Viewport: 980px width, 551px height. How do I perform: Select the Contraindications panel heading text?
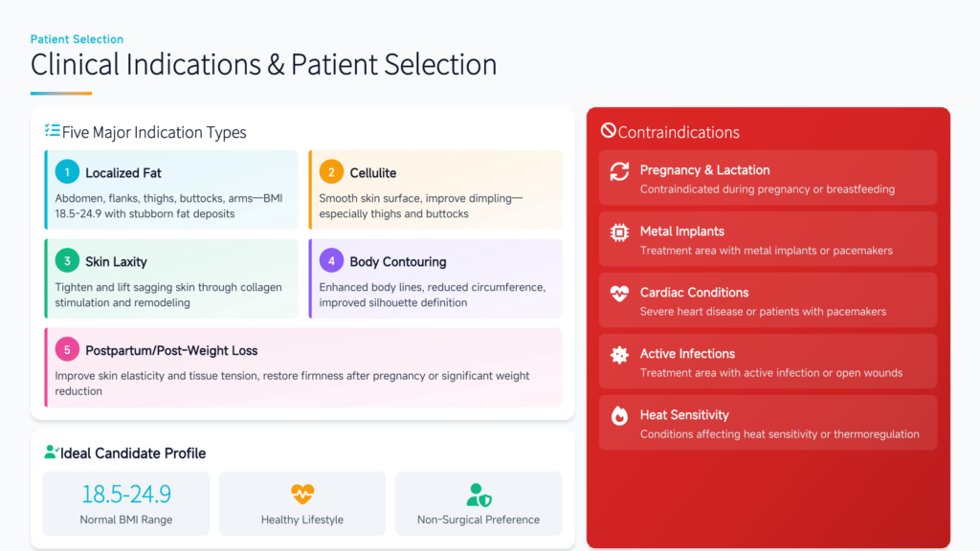(x=679, y=132)
